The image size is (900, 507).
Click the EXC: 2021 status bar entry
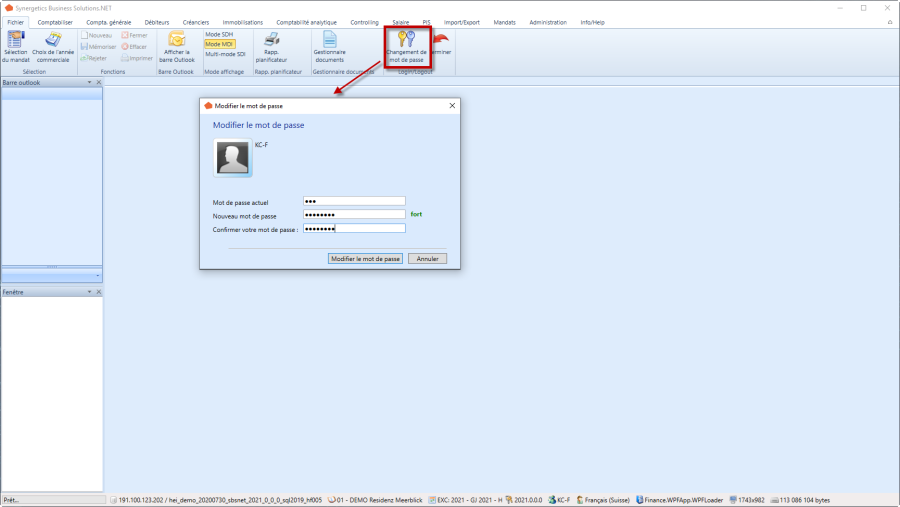(x=465, y=500)
